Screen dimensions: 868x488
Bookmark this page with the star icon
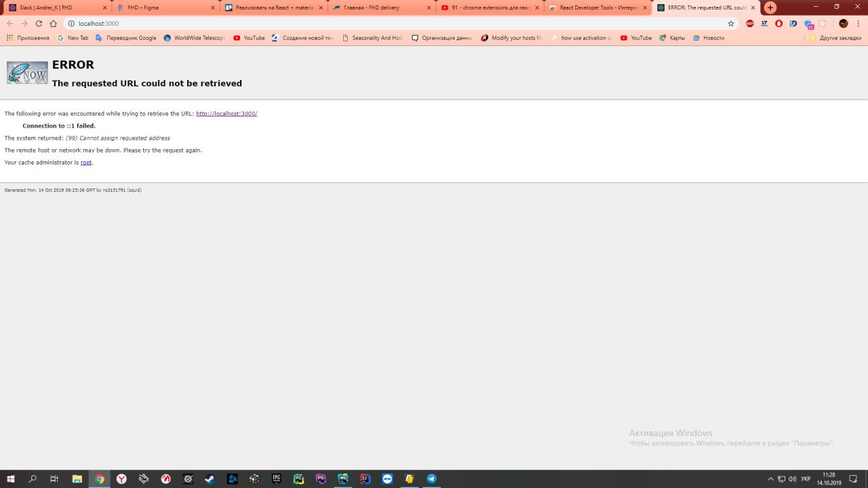click(731, 24)
